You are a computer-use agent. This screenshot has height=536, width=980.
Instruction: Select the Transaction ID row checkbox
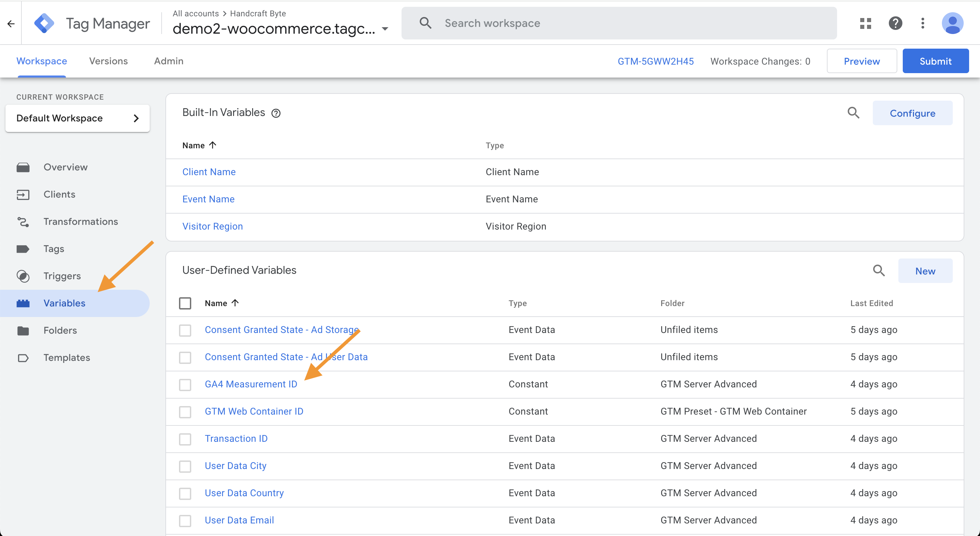point(185,439)
